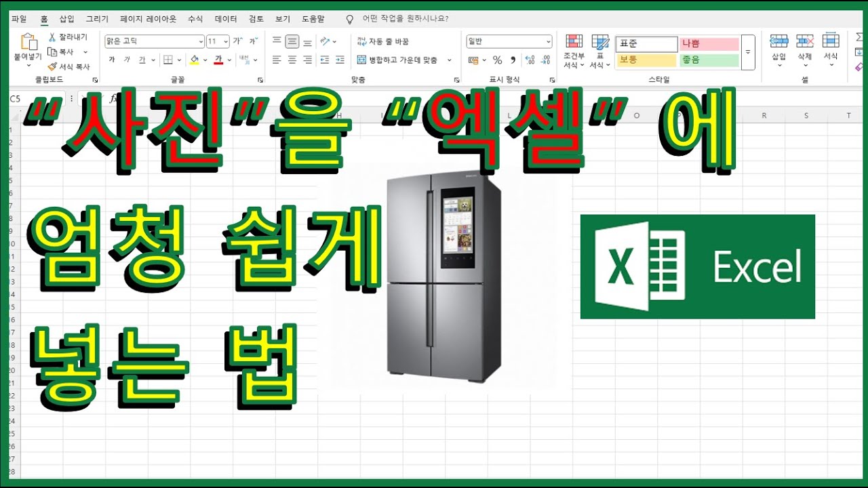Open the font name dropdown 맑은 고딕
Screen dimensions: 868x488
point(200,41)
